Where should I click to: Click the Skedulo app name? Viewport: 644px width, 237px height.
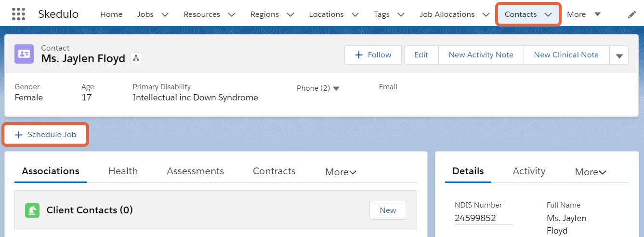pyautogui.click(x=58, y=14)
